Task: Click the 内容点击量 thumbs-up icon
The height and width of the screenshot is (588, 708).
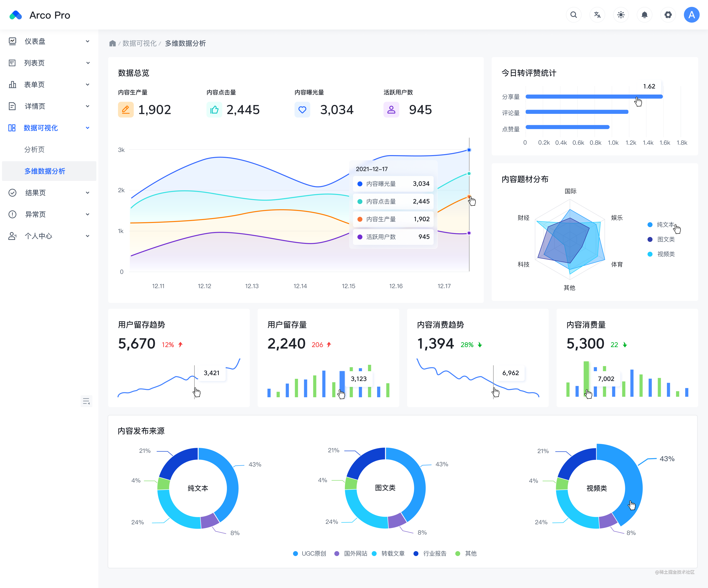Action: pos(214,110)
